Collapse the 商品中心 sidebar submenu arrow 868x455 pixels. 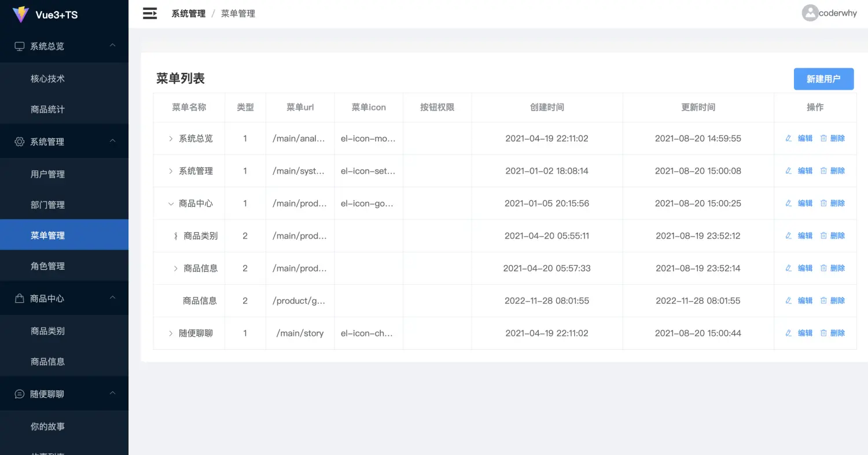click(x=113, y=298)
